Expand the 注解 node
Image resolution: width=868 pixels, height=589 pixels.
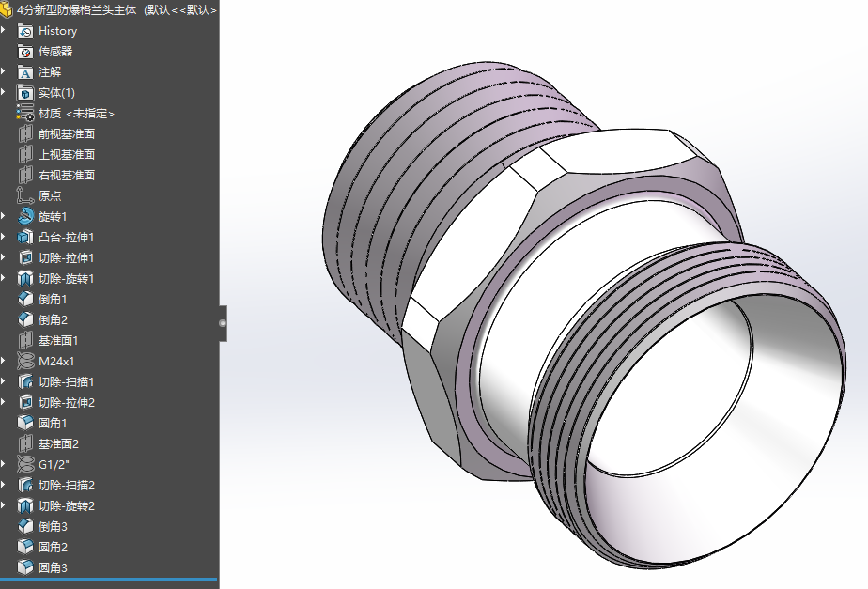point(4,72)
